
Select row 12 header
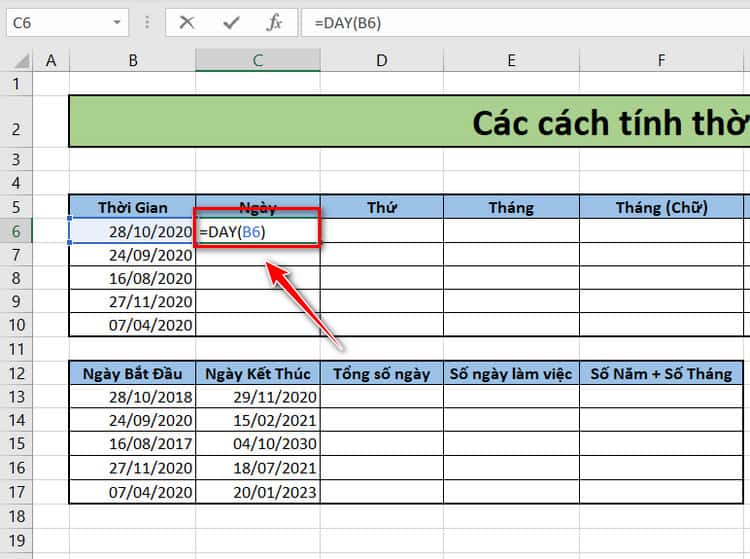click(16, 373)
